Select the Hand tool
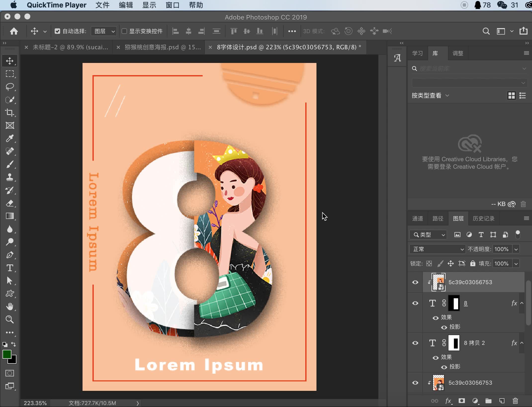The height and width of the screenshot is (407, 532). (10, 306)
